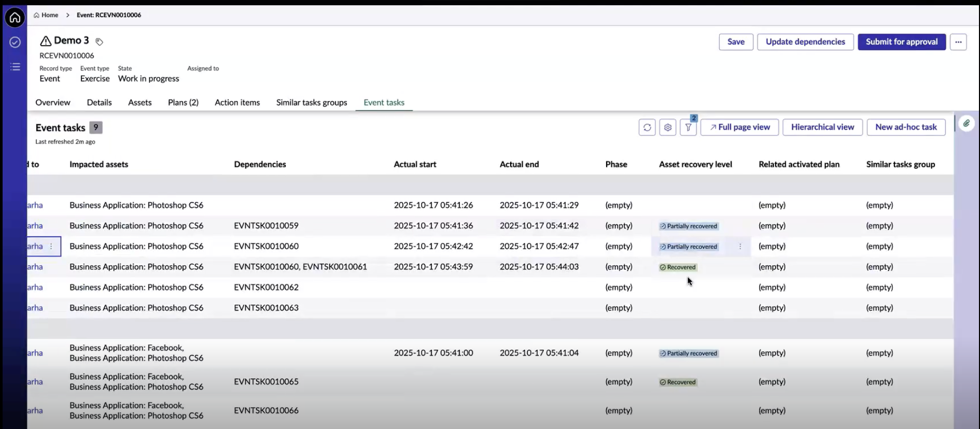Open row menu dots beside selected arha cell
The image size is (980, 429).
click(51, 247)
